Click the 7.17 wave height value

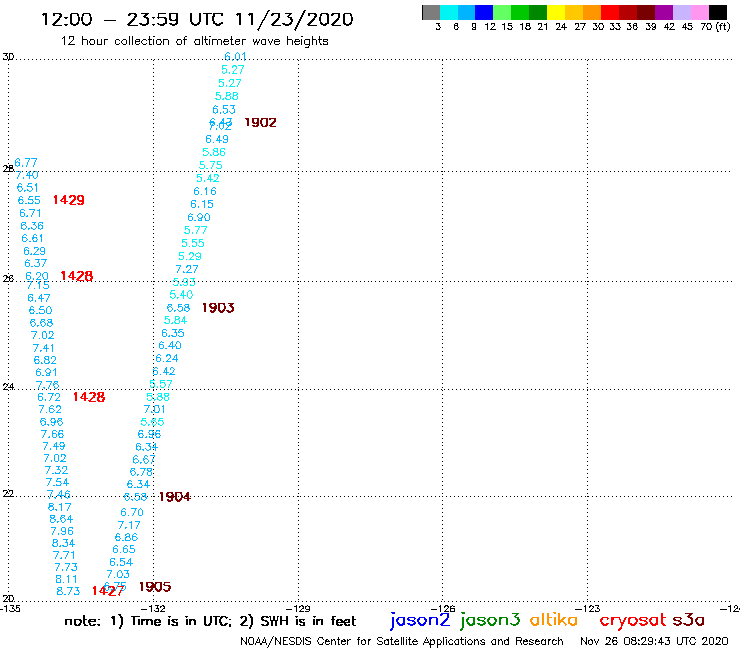pyautogui.click(x=129, y=525)
